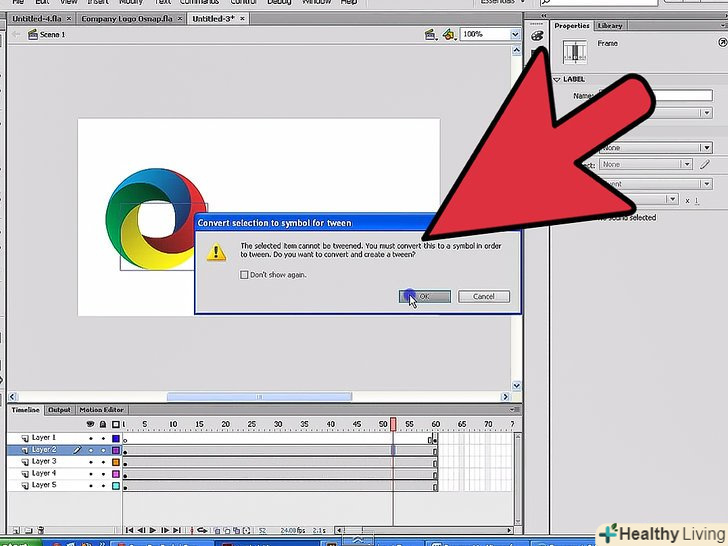The height and width of the screenshot is (546, 728).
Task: Switch to the Library panel tab
Action: click(610, 26)
